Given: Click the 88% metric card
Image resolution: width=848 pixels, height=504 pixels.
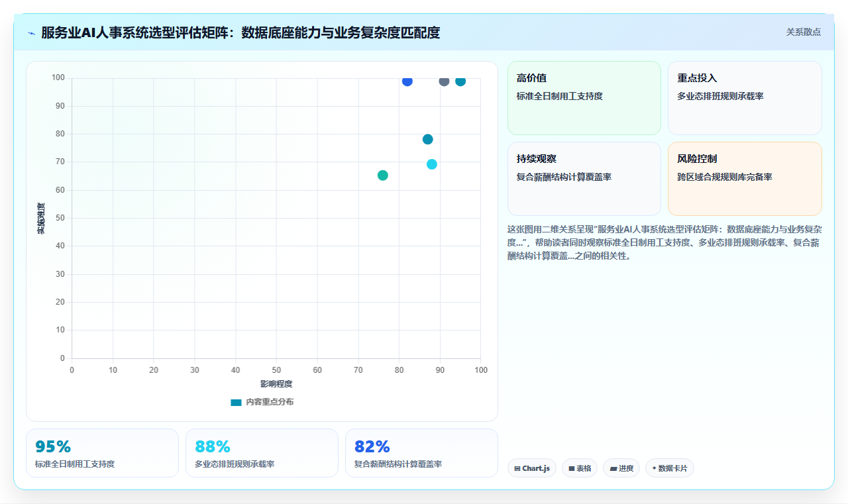Looking at the screenshot, I should tap(262, 453).
